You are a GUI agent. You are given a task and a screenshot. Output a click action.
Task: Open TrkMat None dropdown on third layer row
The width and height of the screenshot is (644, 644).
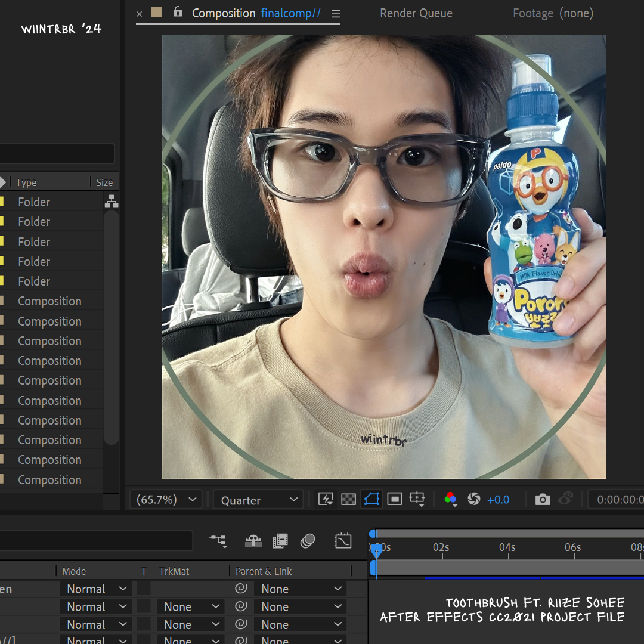click(191, 625)
